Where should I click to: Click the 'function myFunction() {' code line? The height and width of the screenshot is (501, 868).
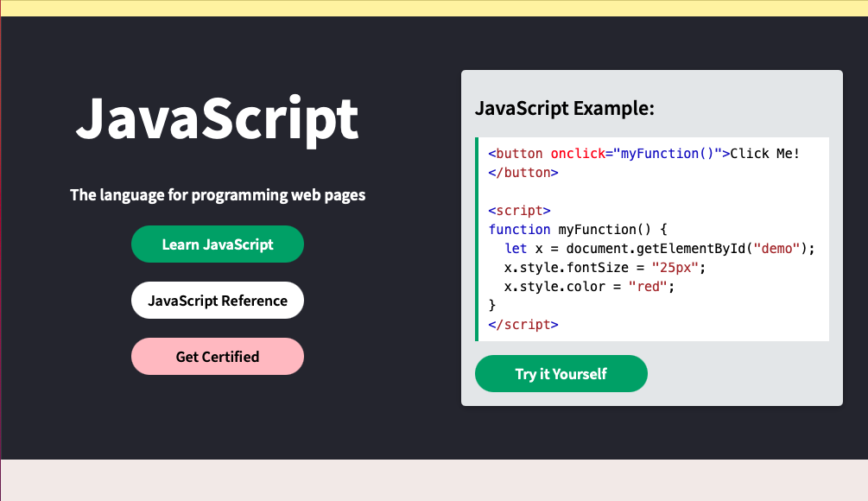pyautogui.click(x=578, y=229)
